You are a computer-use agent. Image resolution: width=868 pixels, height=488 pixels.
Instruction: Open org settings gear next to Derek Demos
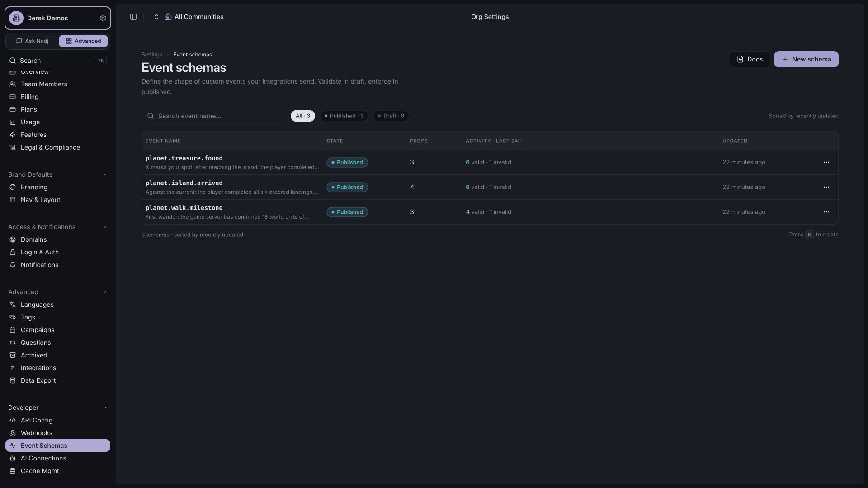point(103,18)
